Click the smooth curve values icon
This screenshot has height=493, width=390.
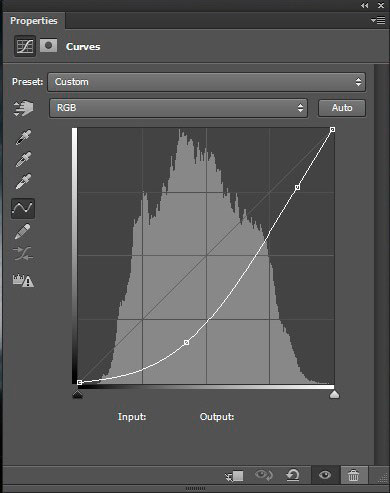point(23,254)
